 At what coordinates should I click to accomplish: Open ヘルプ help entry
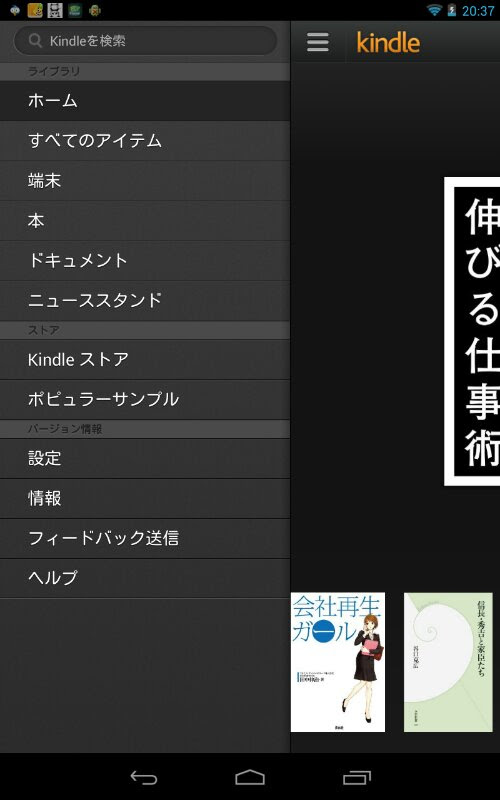tap(145, 578)
